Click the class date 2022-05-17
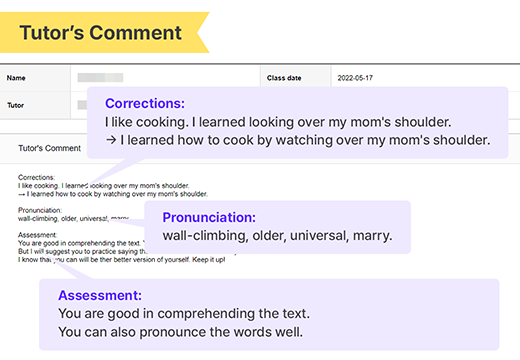520x360 pixels. point(355,78)
